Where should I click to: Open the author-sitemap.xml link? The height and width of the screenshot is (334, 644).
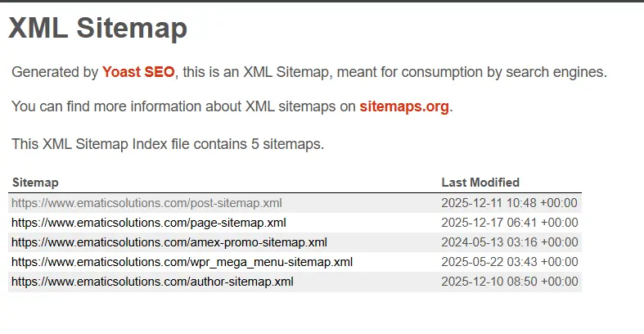pyautogui.click(x=152, y=282)
